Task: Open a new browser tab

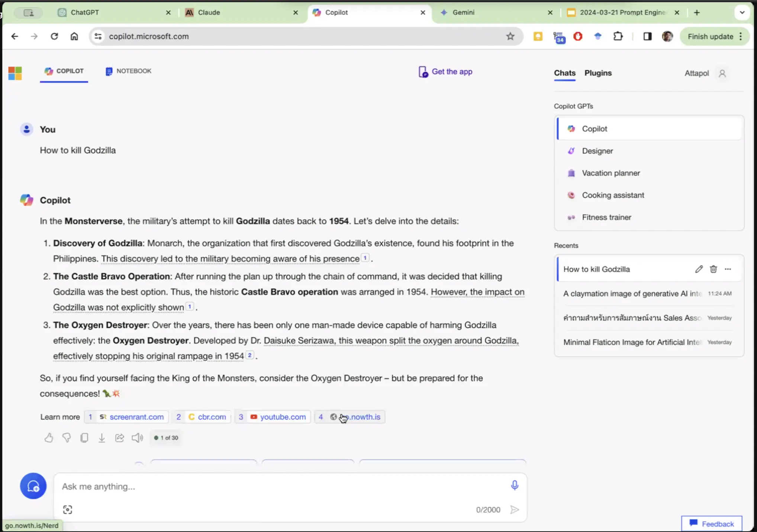Action: pos(697,12)
